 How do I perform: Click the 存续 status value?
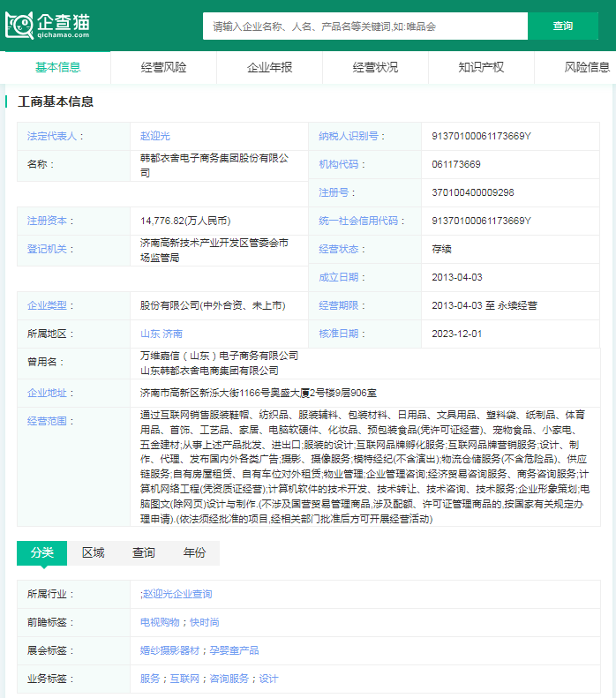441,249
